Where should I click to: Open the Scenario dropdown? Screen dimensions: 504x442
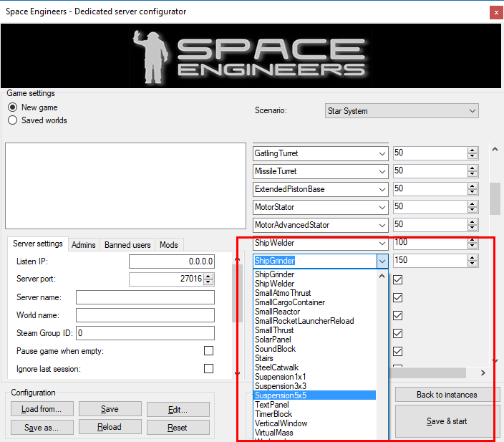coord(402,111)
